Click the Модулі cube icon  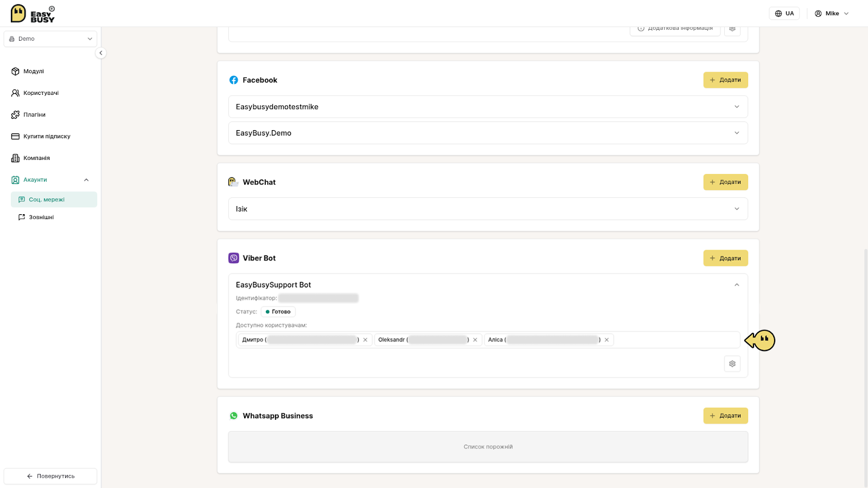pos(15,72)
